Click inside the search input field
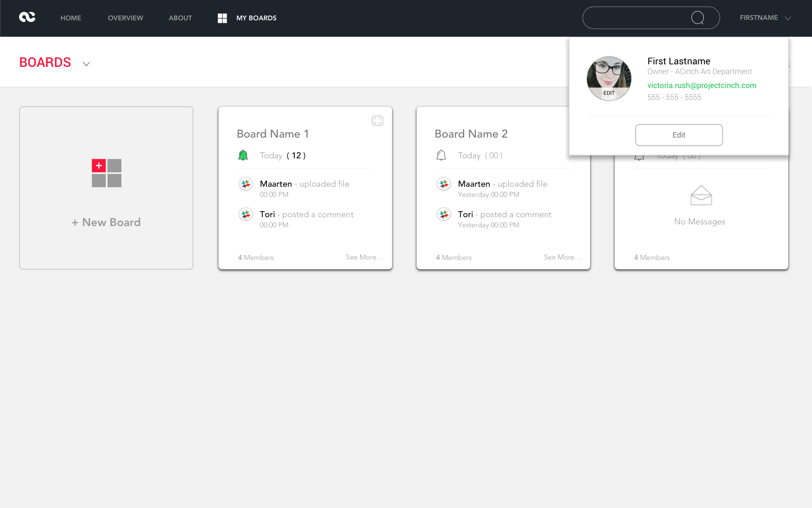 tap(634, 18)
